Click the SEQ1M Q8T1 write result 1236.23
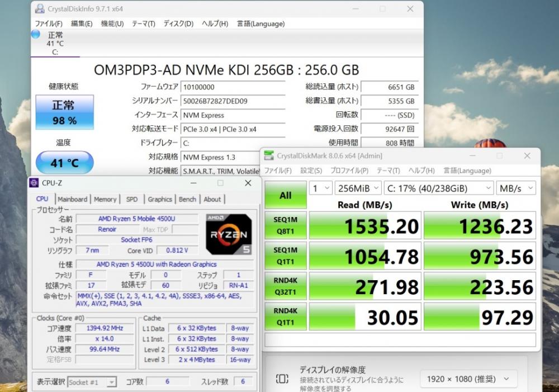The image size is (559, 392). pos(480,225)
